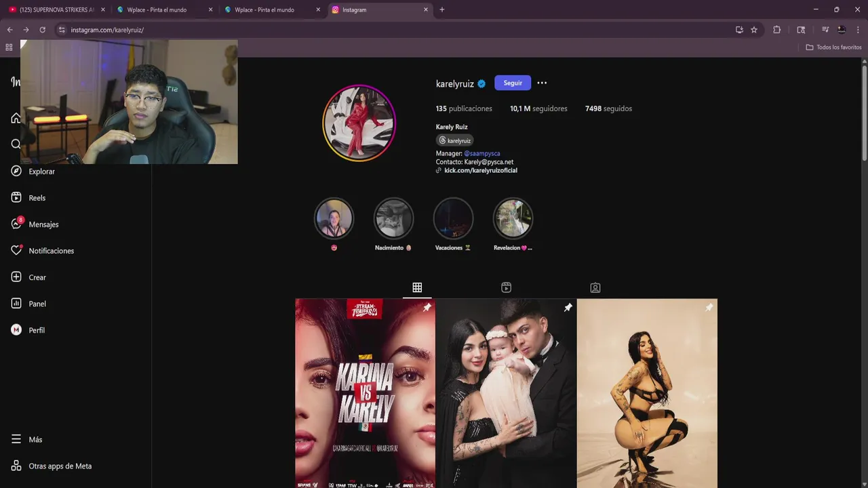Bookmark this page with the star icon
868x488 pixels.
(x=754, y=30)
